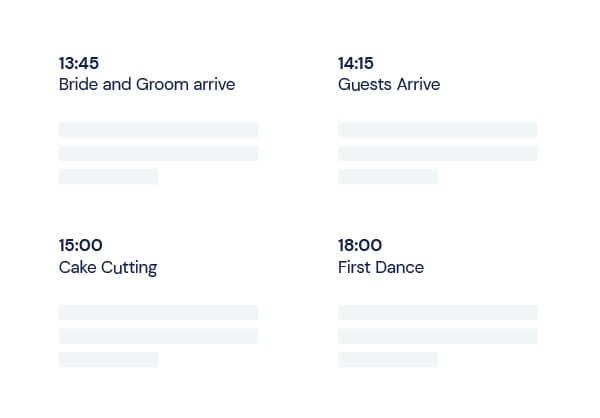Click second placeholder line under Guests Arrive

(x=437, y=153)
